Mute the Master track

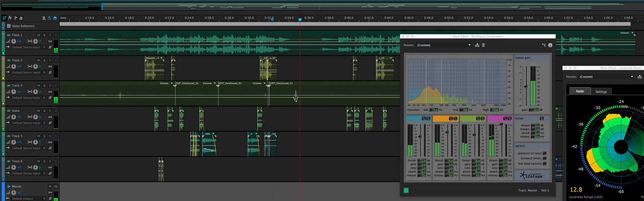[x=50, y=186]
